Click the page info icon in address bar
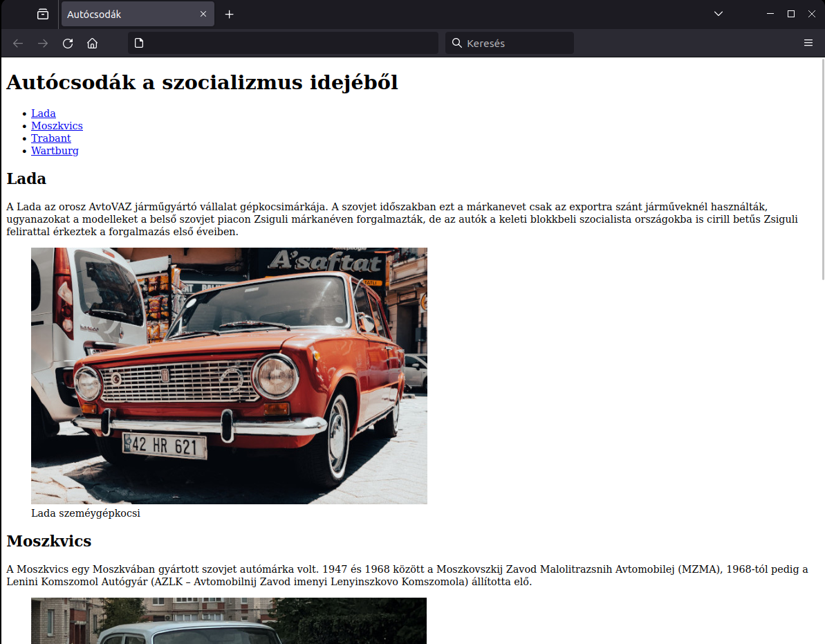The height and width of the screenshot is (644, 825). pyautogui.click(x=139, y=43)
